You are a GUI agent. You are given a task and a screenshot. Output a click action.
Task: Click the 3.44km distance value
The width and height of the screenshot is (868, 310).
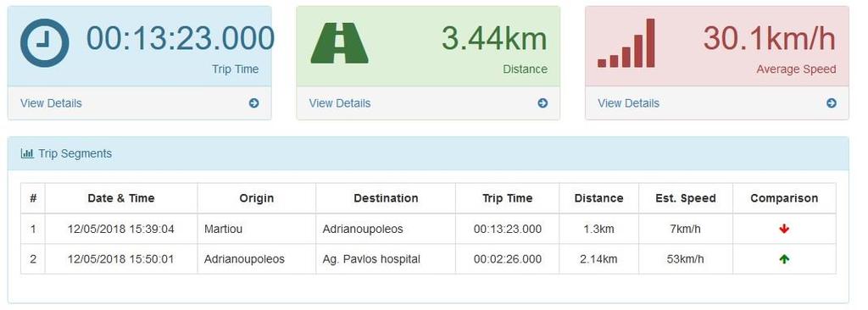click(x=494, y=38)
